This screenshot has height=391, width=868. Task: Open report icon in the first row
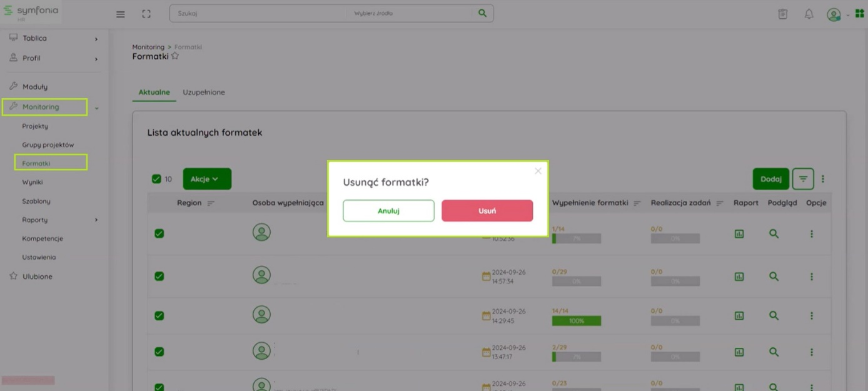(x=739, y=234)
